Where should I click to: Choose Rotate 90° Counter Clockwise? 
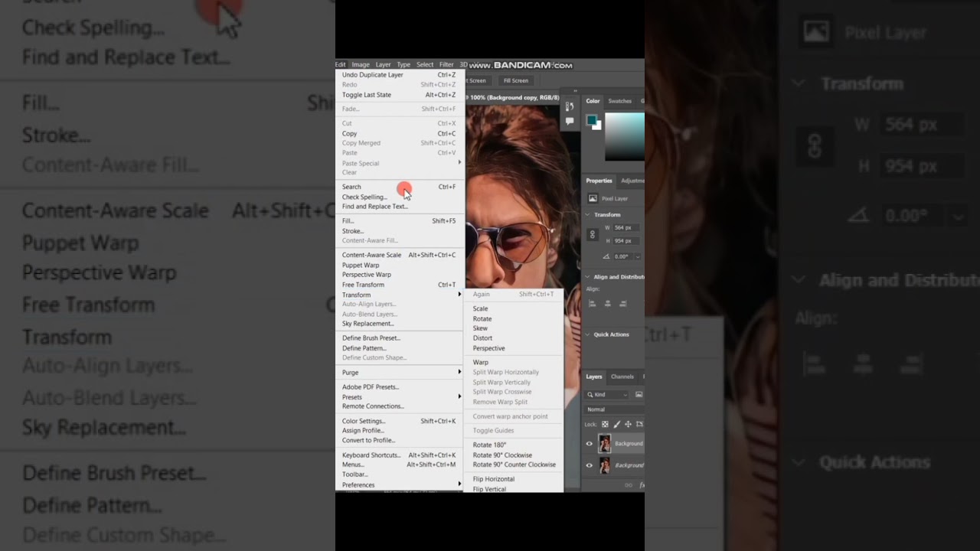[514, 465]
